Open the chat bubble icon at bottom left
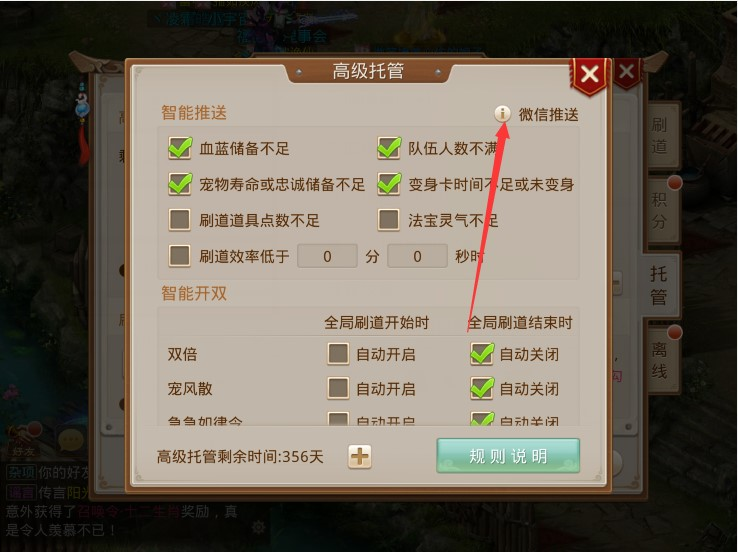Viewport: 738px width, 552px height. 71,440
